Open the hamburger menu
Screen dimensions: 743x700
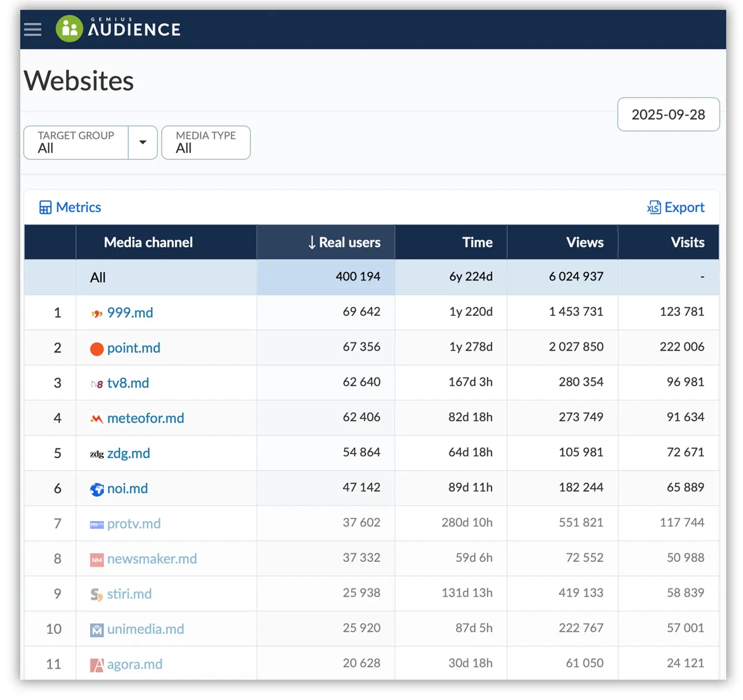pos(33,29)
